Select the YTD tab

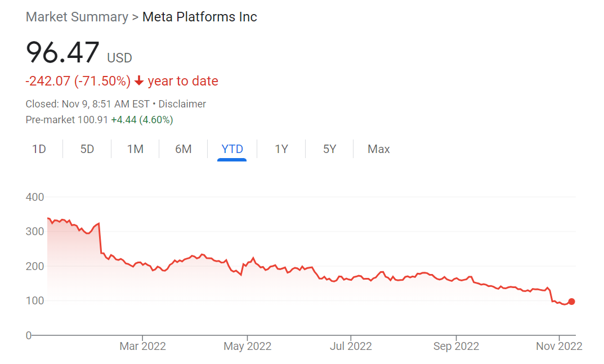click(x=232, y=149)
